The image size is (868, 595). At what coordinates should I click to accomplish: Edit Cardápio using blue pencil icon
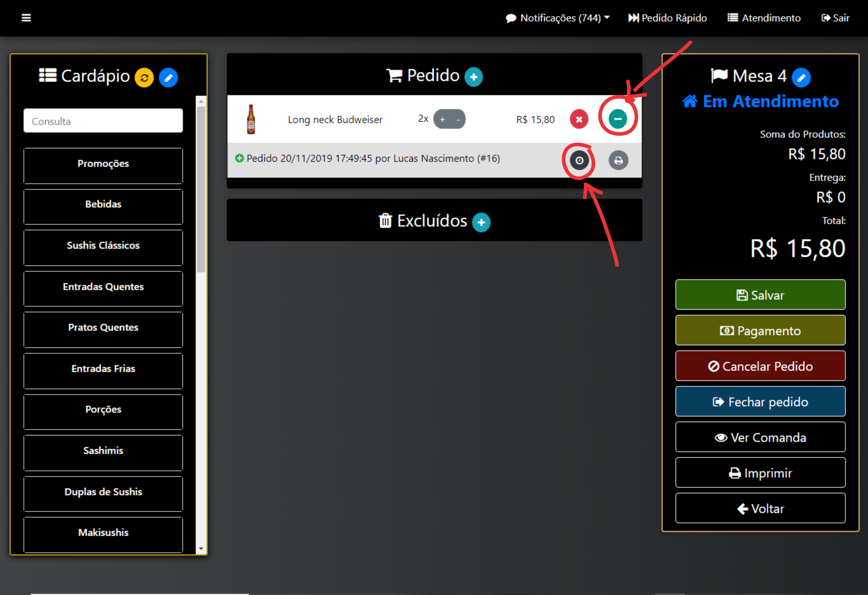168,78
